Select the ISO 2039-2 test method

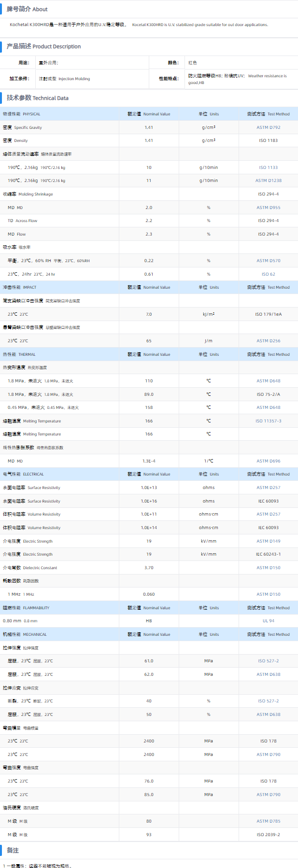coord(268,834)
